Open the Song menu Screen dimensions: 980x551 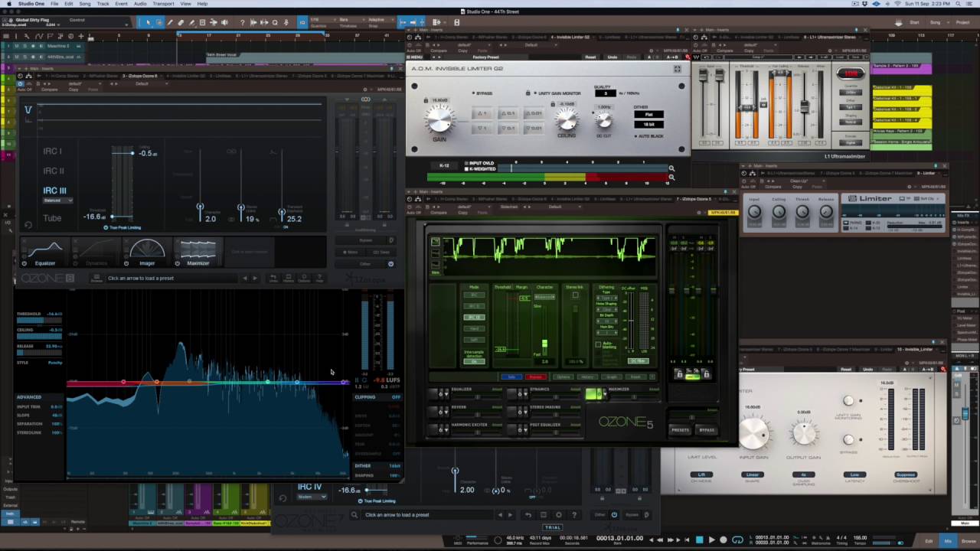(85, 4)
